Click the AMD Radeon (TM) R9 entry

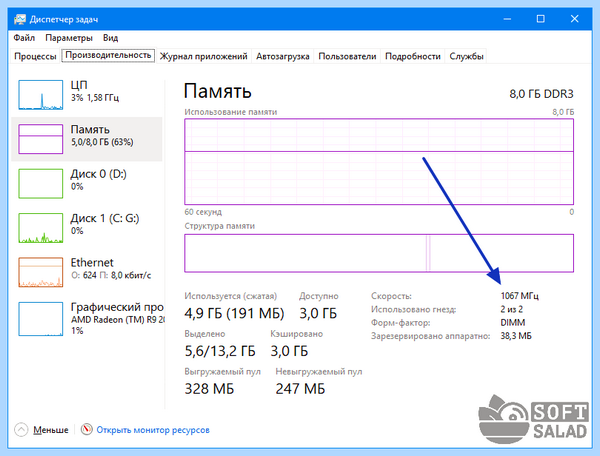click(118, 320)
